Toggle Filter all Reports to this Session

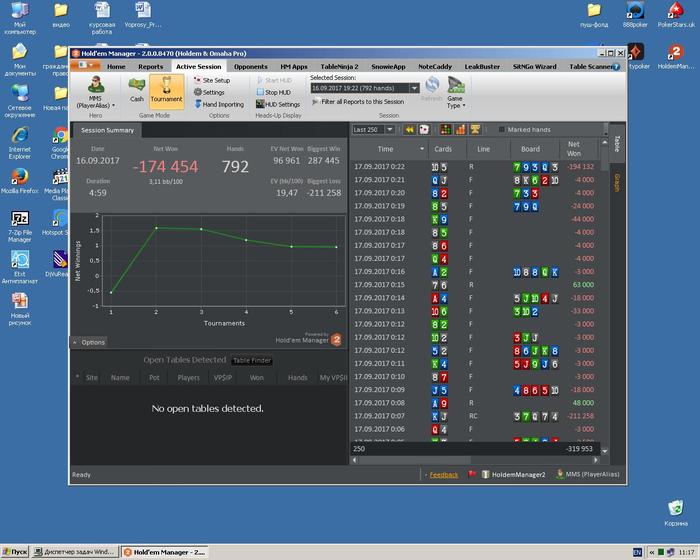point(358,102)
